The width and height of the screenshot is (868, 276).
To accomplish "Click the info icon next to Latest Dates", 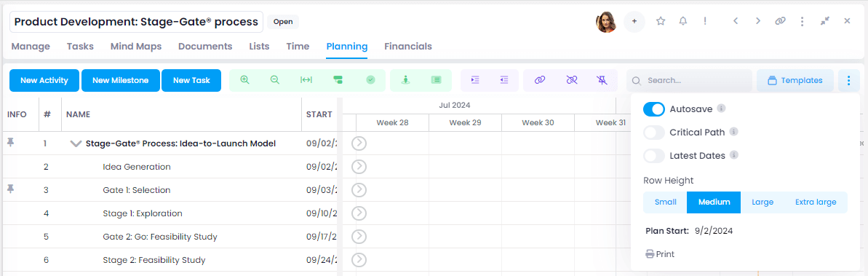I will 733,155.
